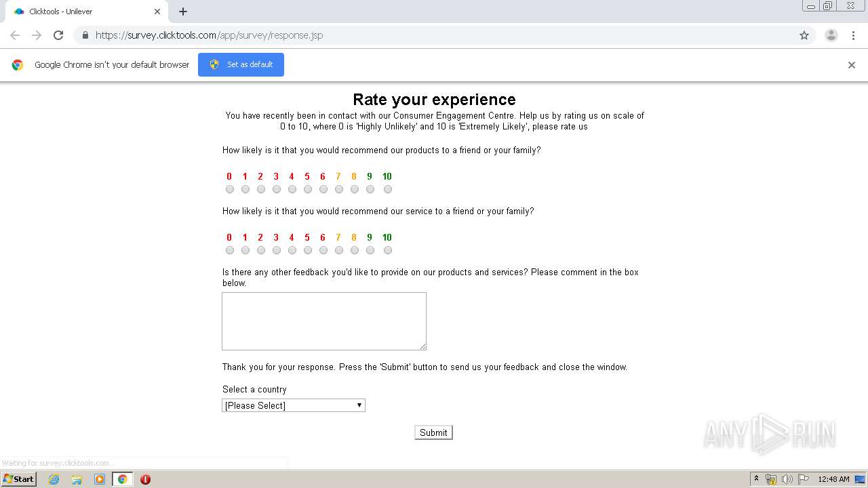
Task: Rate products recommendation as 6
Action: click(x=323, y=189)
